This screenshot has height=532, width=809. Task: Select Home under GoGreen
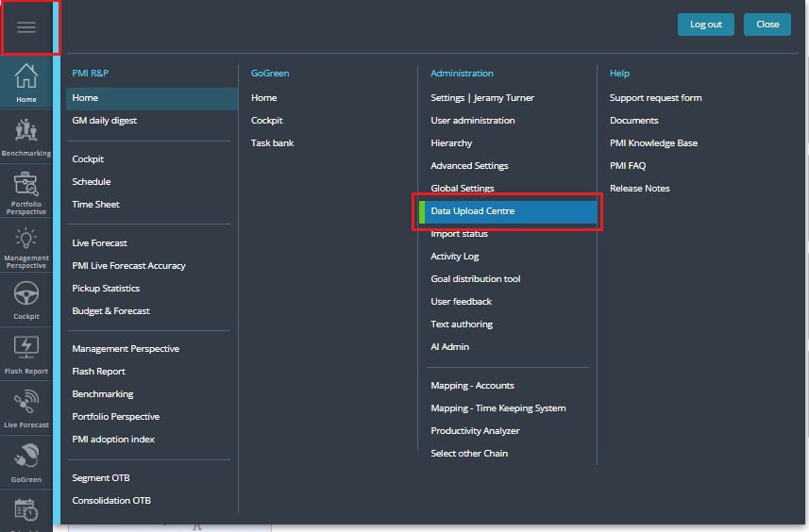point(263,98)
